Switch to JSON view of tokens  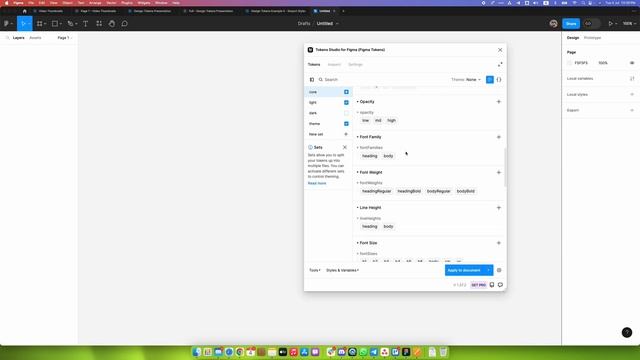(x=499, y=80)
